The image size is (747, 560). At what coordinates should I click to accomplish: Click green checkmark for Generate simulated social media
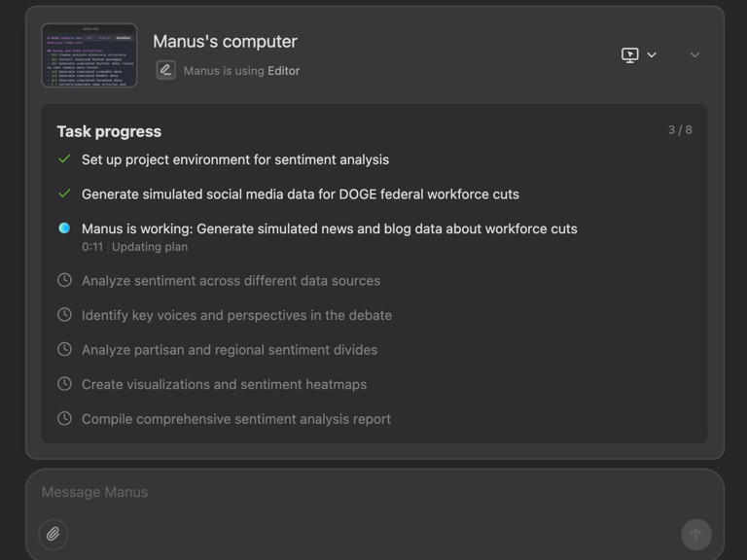64,193
